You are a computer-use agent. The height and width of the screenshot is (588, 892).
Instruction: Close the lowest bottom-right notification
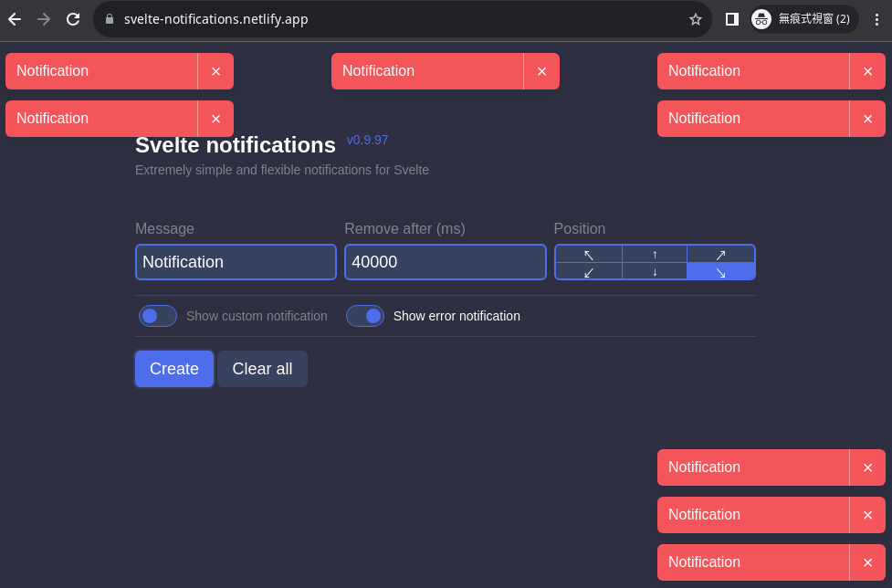pos(867,562)
